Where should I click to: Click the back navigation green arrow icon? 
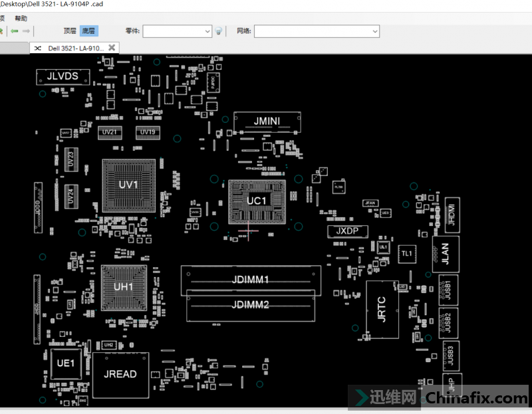(15, 31)
